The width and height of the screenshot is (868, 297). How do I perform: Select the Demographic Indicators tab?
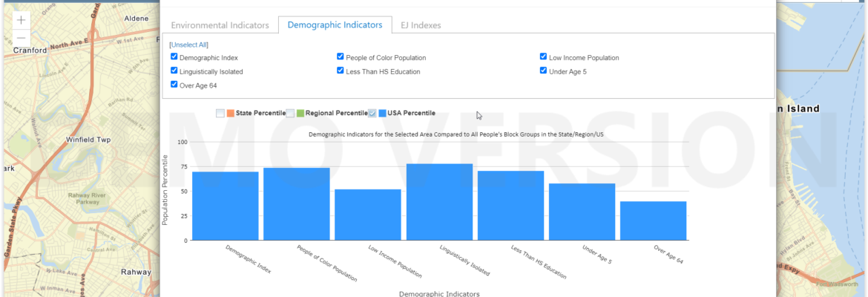(x=335, y=25)
